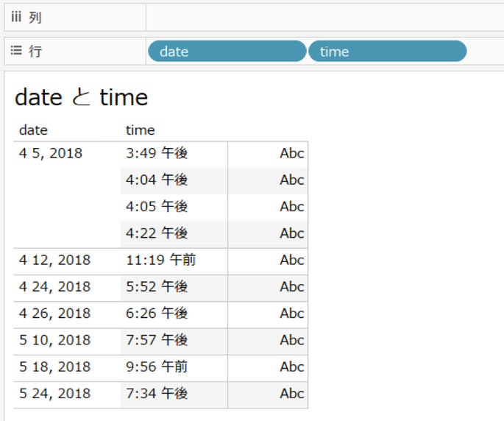Screen dimensions: 504x421
Task: Click the 4:05 午後 time cell
Action: [157, 207]
